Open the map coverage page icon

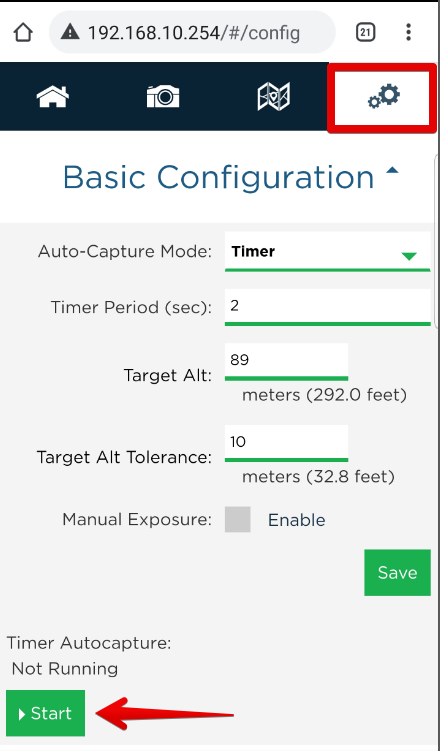[x=273, y=96]
